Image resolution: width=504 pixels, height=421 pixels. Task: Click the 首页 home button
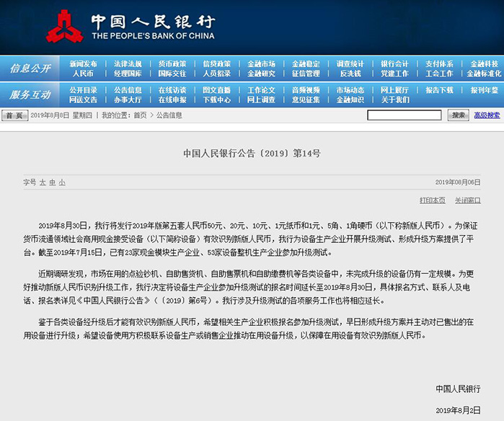click(x=14, y=115)
